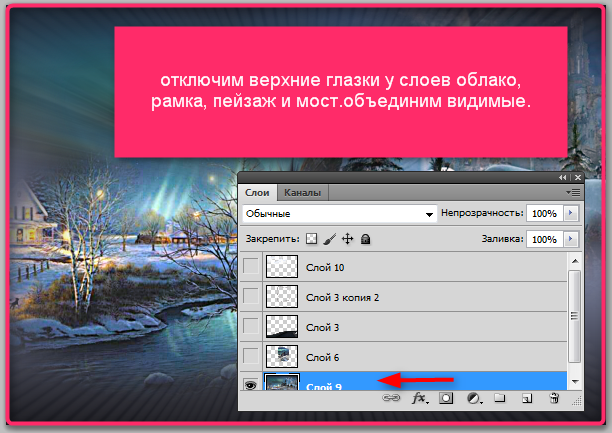Select the Слой 10 thumbnail

point(282,266)
